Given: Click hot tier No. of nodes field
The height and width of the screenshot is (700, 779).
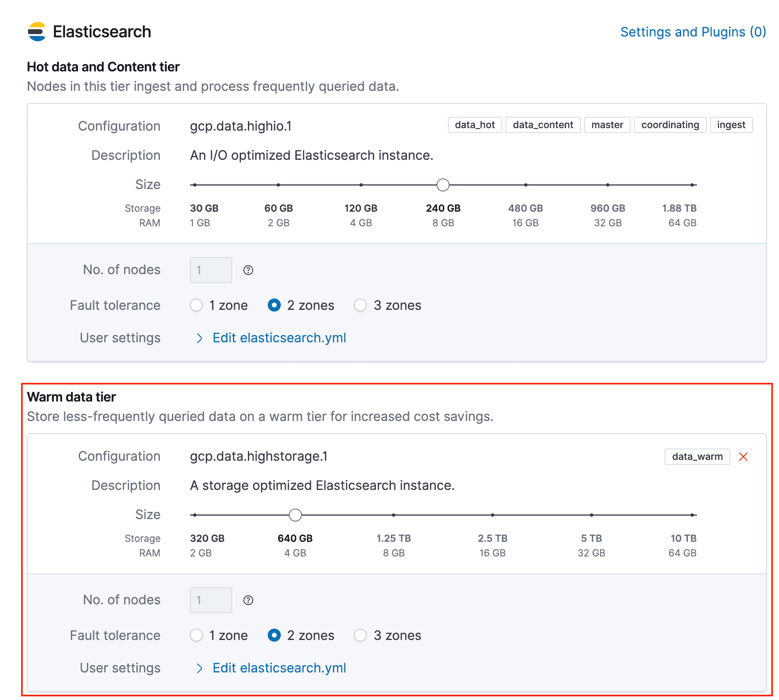Looking at the screenshot, I should (x=211, y=270).
